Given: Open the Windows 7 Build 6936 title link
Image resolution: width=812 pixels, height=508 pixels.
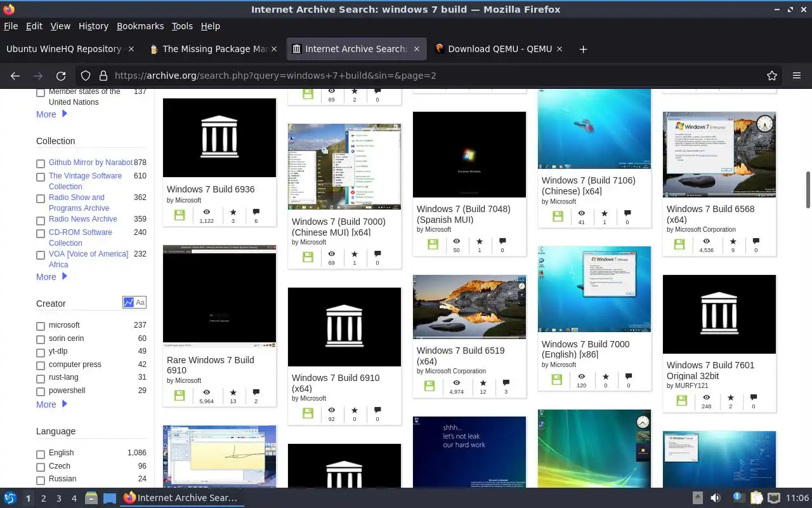Looking at the screenshot, I should [x=211, y=189].
